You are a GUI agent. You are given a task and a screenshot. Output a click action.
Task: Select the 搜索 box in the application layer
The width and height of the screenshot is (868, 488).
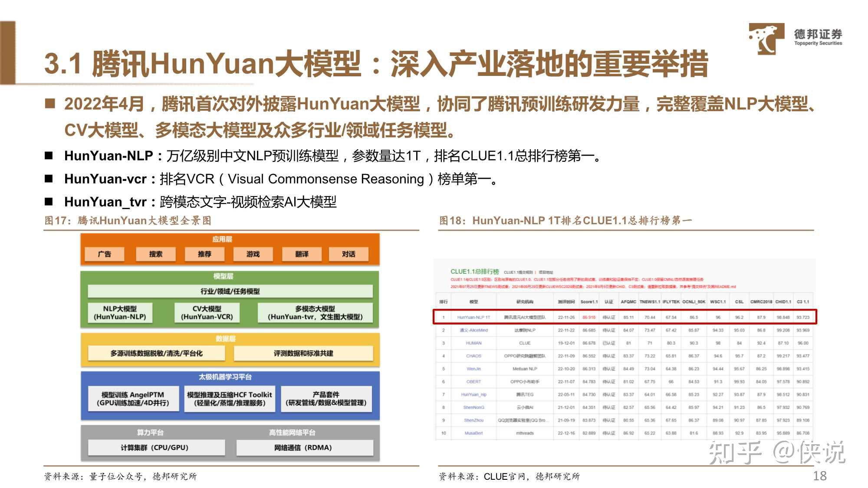tap(156, 254)
